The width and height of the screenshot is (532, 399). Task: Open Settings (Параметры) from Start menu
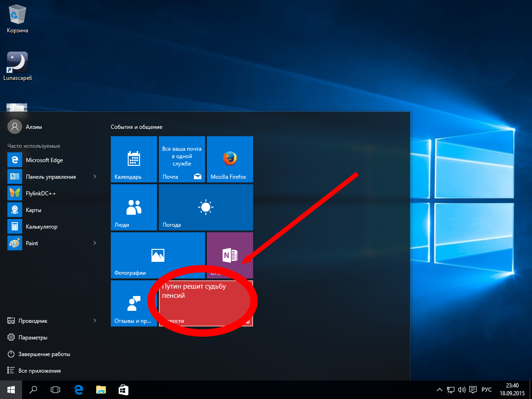33,338
